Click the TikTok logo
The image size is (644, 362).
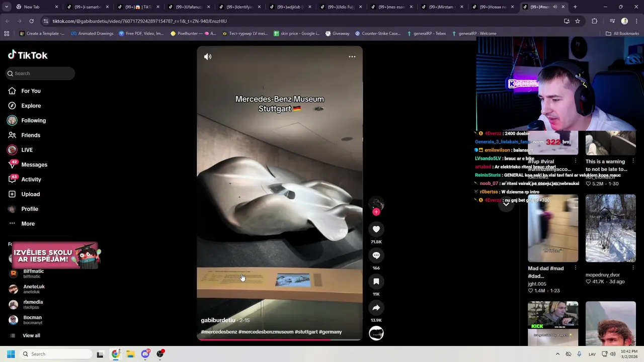(28, 55)
